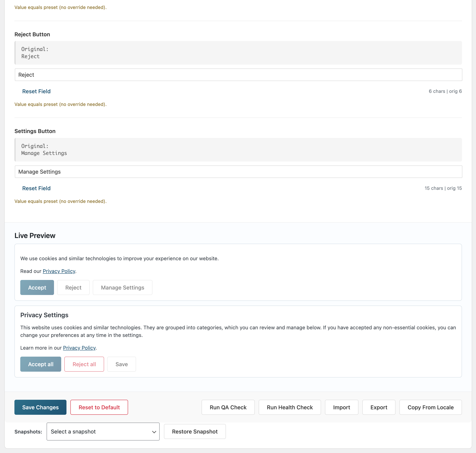The image size is (476, 453).
Task: Run QA Check on translations
Action: click(228, 407)
